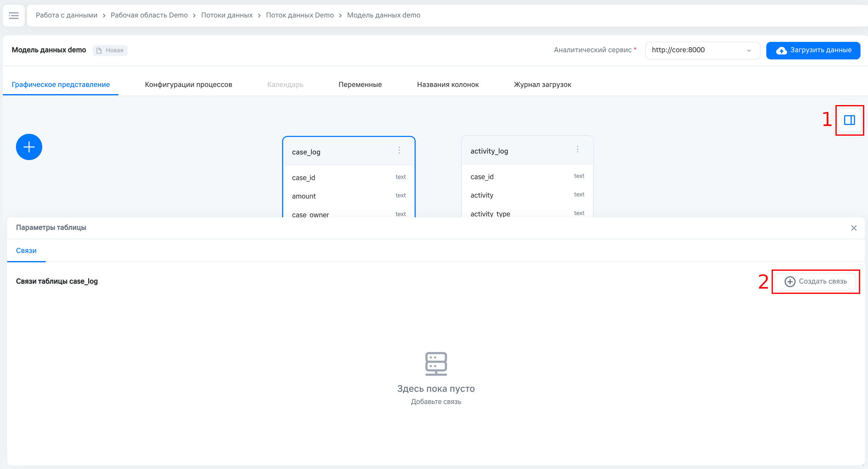Click the Новая status badge

tap(110, 50)
